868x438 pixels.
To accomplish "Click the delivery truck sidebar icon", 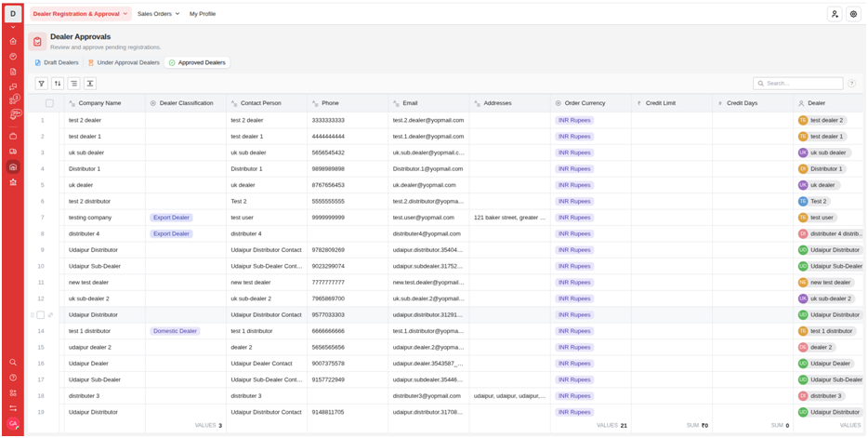I will click(x=13, y=152).
